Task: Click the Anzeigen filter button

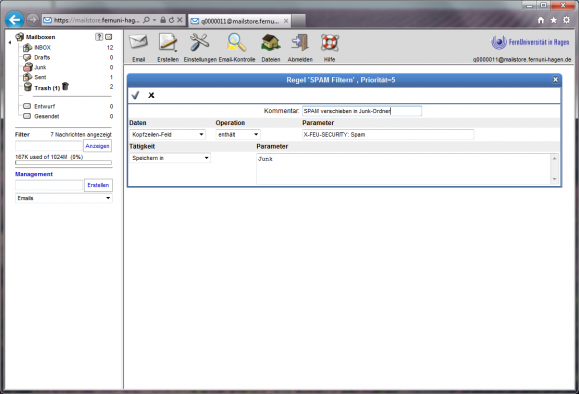Action: (97, 146)
